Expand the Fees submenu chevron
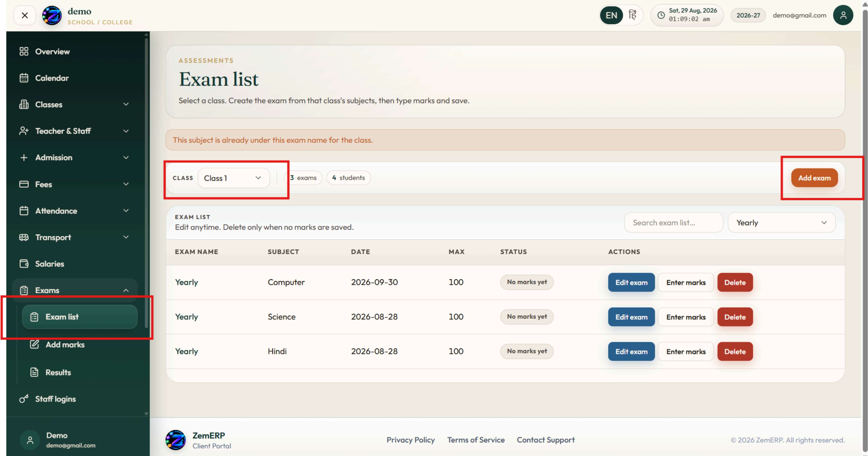This screenshot has height=456, width=868. (126, 184)
